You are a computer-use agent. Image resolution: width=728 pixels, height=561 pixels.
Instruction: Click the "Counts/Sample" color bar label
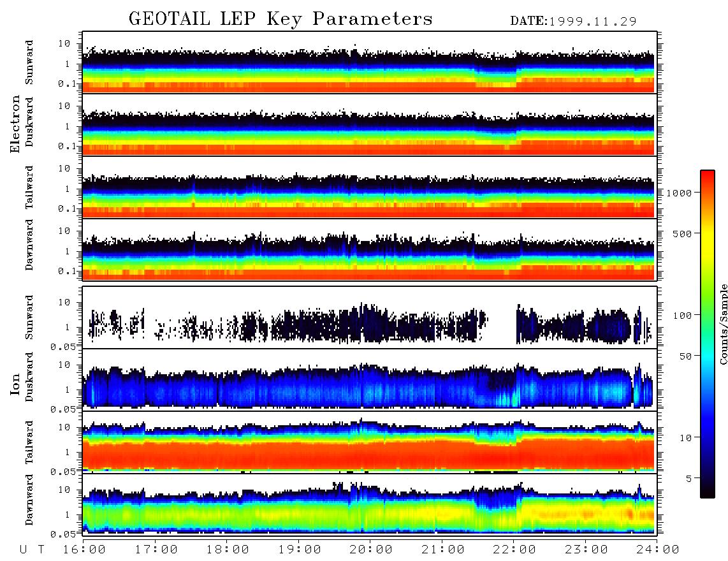point(723,324)
